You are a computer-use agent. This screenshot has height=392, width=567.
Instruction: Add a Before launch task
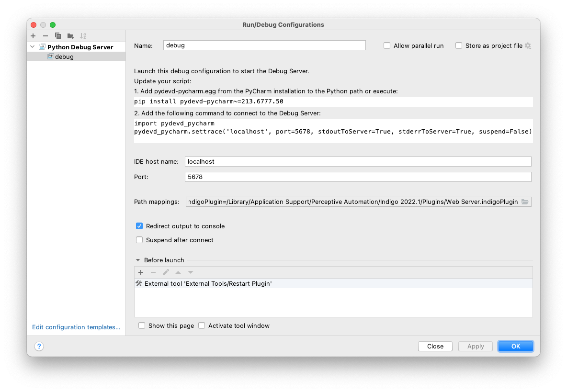[141, 272]
